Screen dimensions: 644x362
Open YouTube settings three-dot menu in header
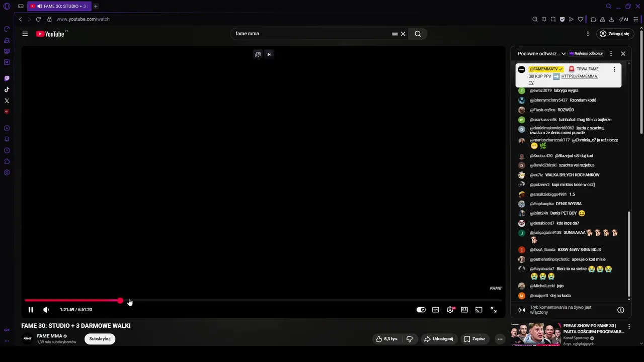pyautogui.click(x=588, y=34)
